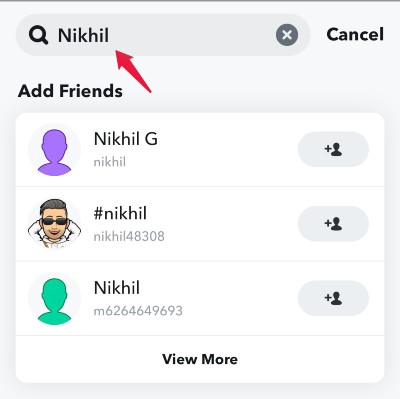Open the green silhouette avatar of Nikhil
Viewport: 400px width, 399px height.
click(54, 298)
